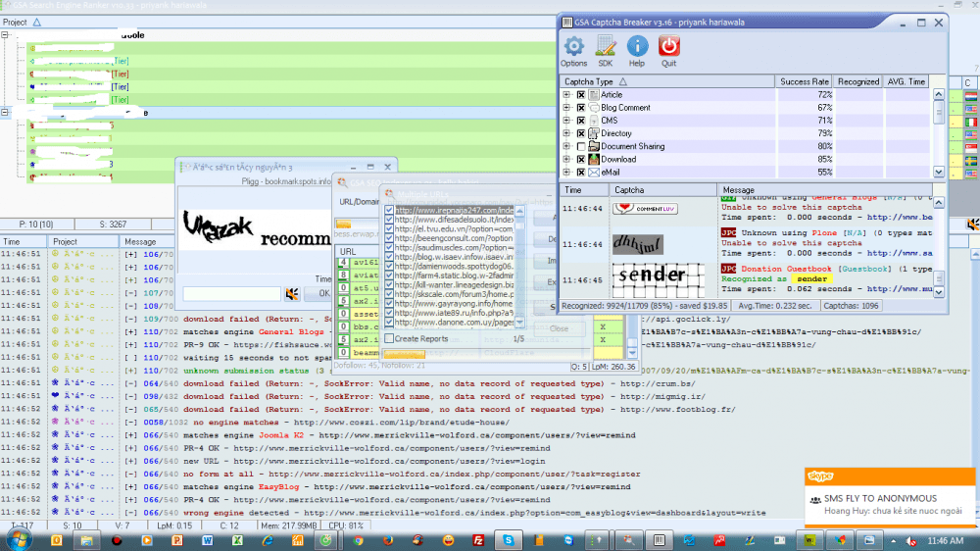Viewport: 980px width, 551px height.
Task: Click the el.tvu.edu.vn URL entry
Action: click(x=454, y=228)
